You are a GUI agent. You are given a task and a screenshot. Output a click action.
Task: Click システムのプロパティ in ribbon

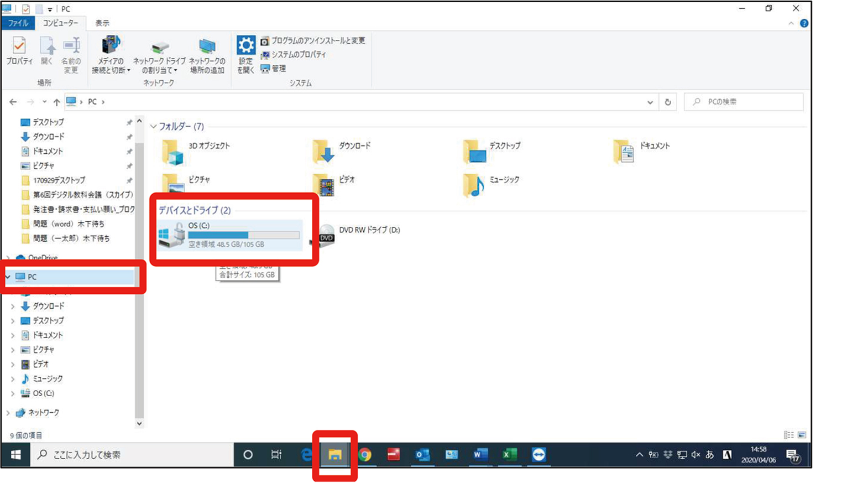click(294, 55)
